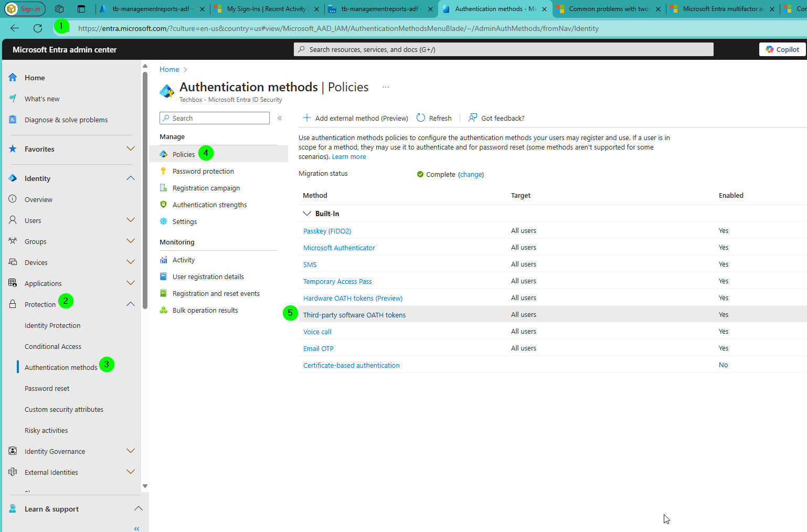
Task: Open the Microsoft Authenticator method link
Action: pos(339,248)
